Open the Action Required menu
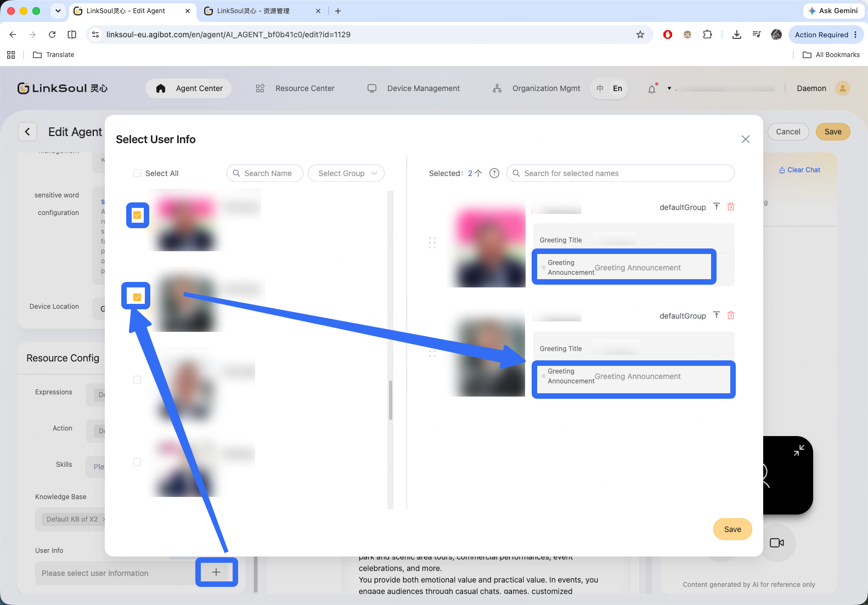The image size is (868, 605). (x=826, y=35)
